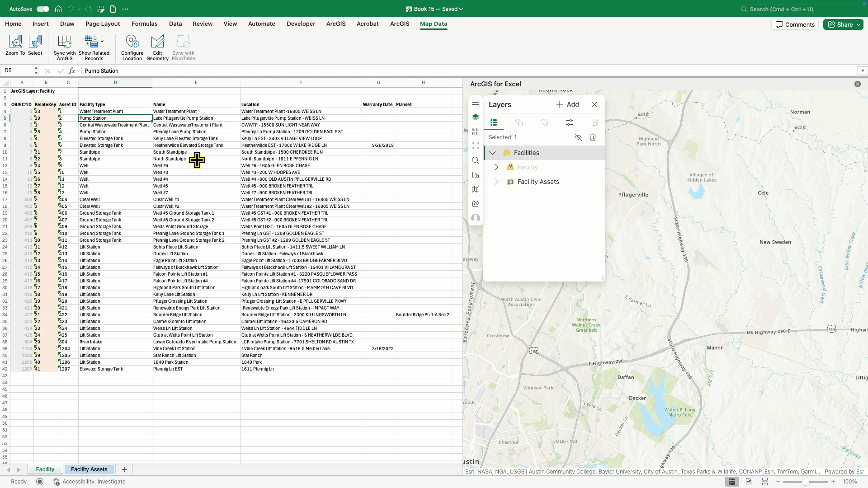The width and height of the screenshot is (868, 488).
Task: Delete the selected layer with the trash icon
Action: pyautogui.click(x=593, y=137)
